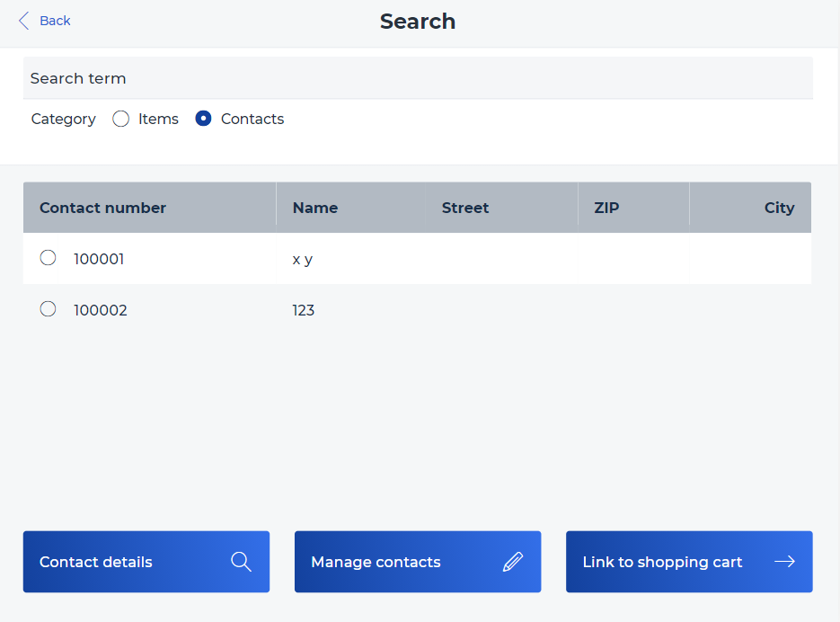Click the City column header
The height and width of the screenshot is (622, 840).
point(779,208)
